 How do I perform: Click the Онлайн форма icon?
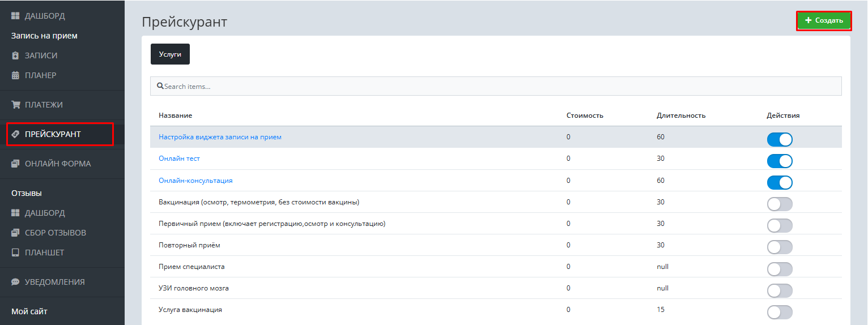(x=15, y=164)
